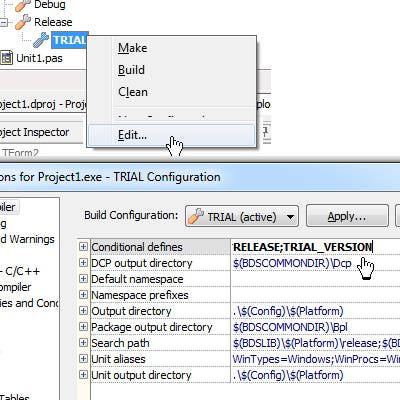
Task: Click the Search path value
Action: coord(315,343)
